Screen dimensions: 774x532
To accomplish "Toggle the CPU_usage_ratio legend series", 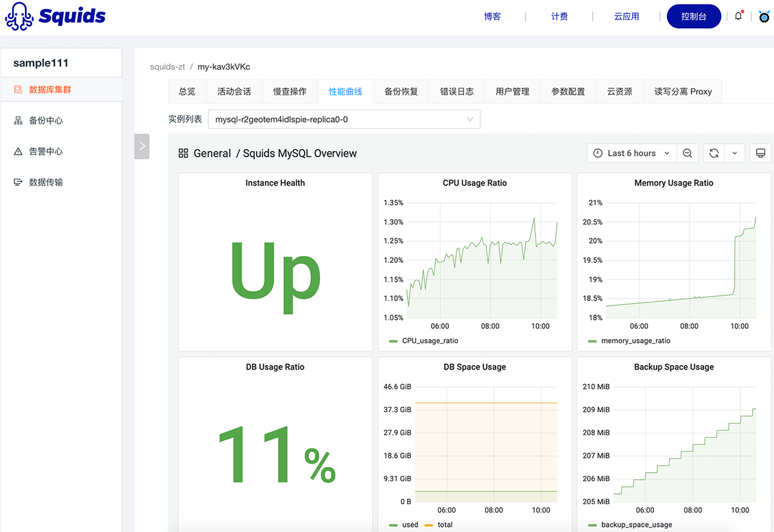I will (x=430, y=340).
